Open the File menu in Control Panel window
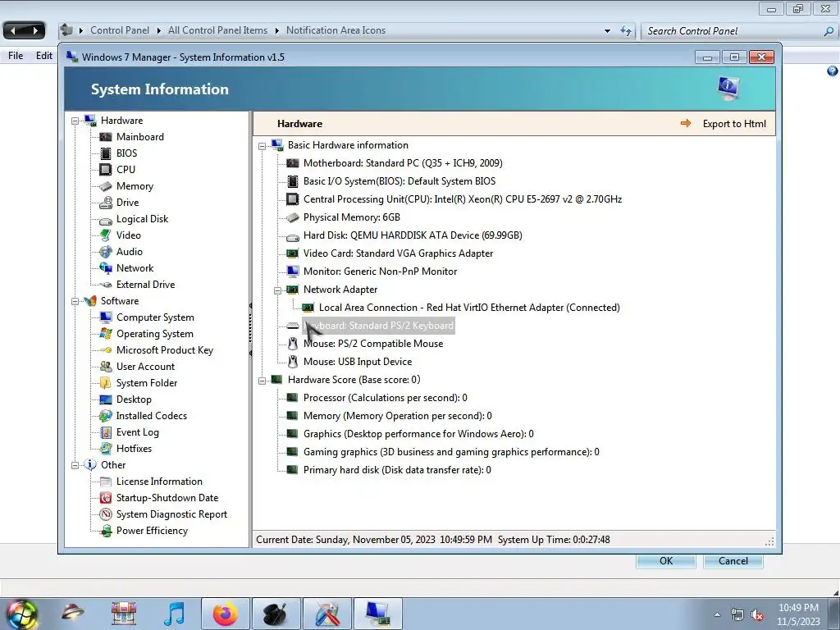 [16, 56]
